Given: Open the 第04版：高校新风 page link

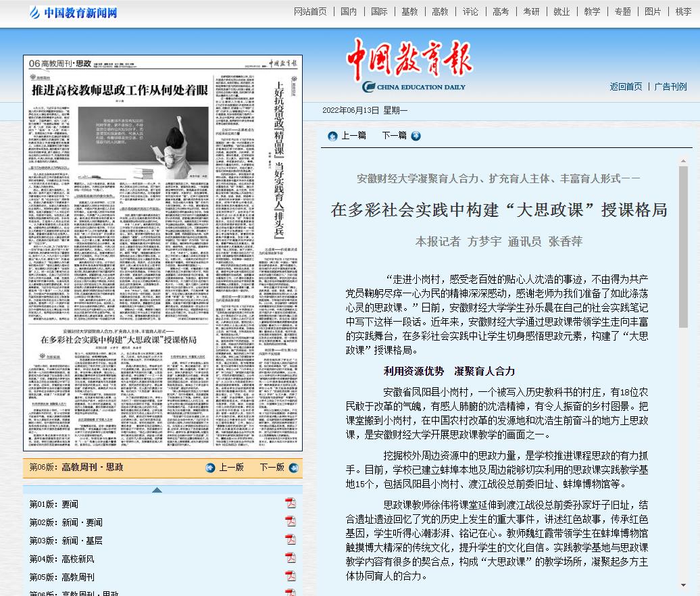Looking at the screenshot, I should coord(61,559).
